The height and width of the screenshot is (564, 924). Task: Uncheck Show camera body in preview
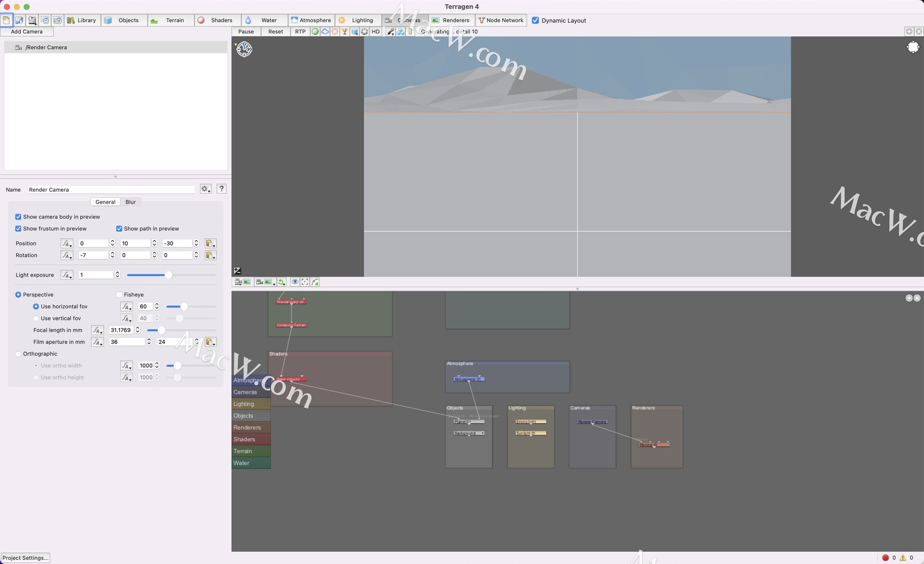pyautogui.click(x=18, y=217)
